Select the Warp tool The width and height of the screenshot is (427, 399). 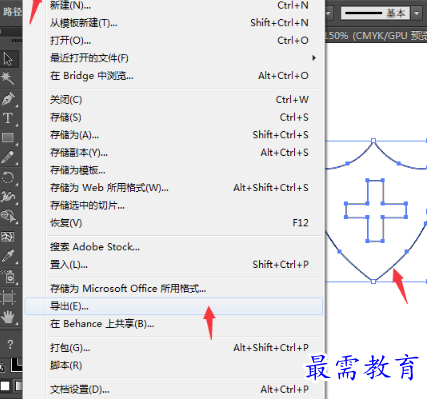[8, 197]
